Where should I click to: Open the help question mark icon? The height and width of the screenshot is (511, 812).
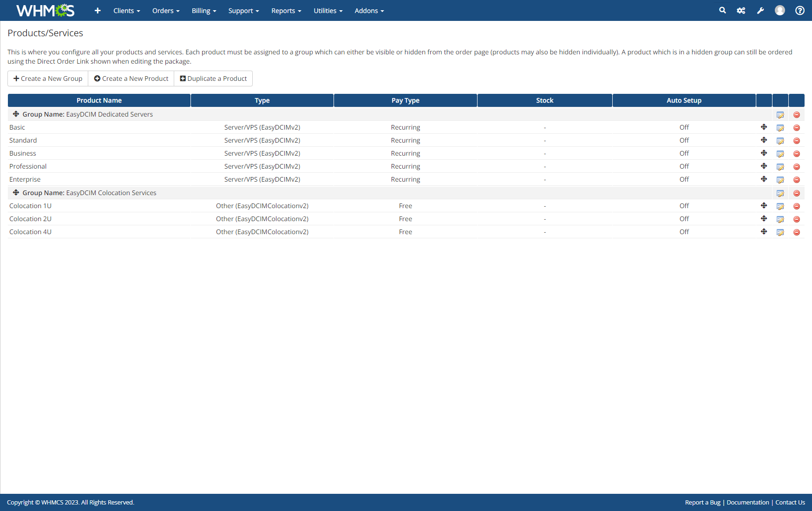coord(800,10)
